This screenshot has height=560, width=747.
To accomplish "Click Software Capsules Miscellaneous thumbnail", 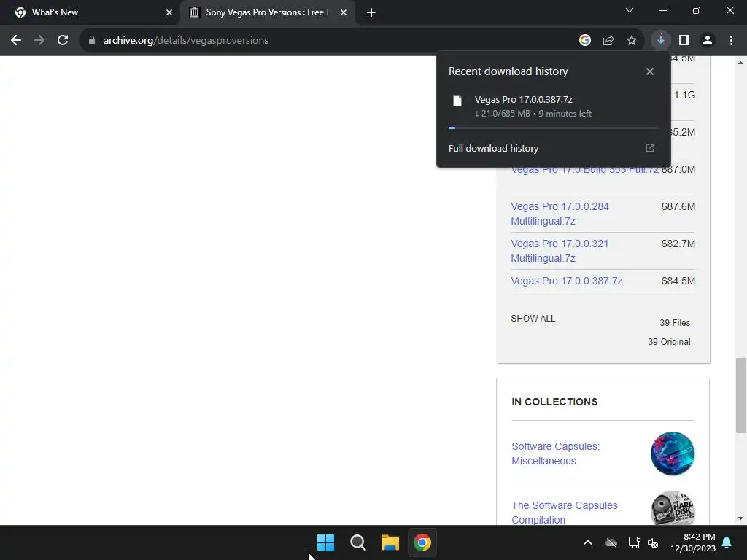I will pyautogui.click(x=673, y=454).
